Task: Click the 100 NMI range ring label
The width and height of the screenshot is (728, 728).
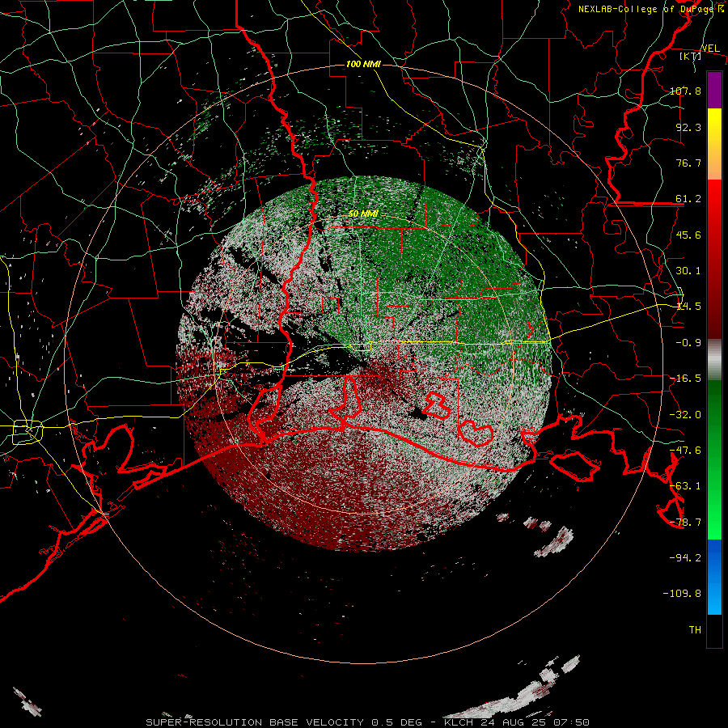Action: [x=363, y=64]
